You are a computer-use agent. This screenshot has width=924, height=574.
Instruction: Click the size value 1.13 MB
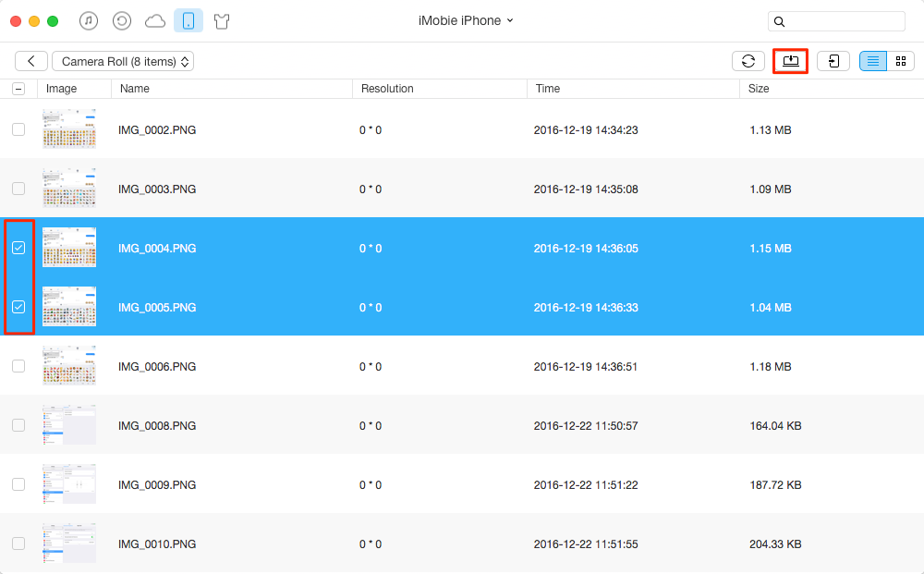pyautogui.click(x=771, y=130)
